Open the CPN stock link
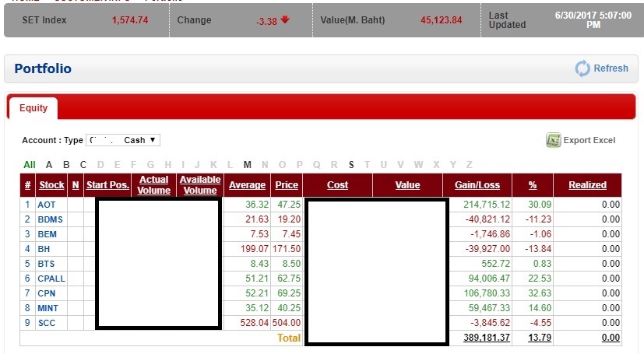 pyautogui.click(x=47, y=293)
